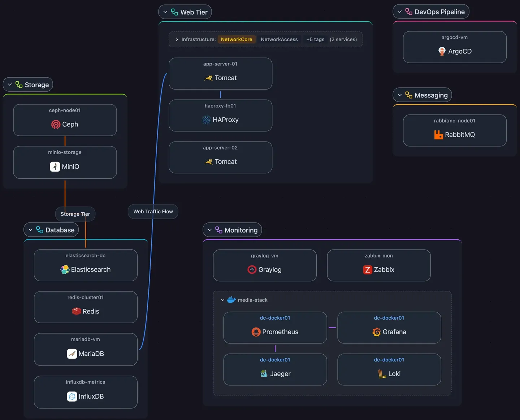Select the redis-cluster01 hostname

tap(86, 298)
